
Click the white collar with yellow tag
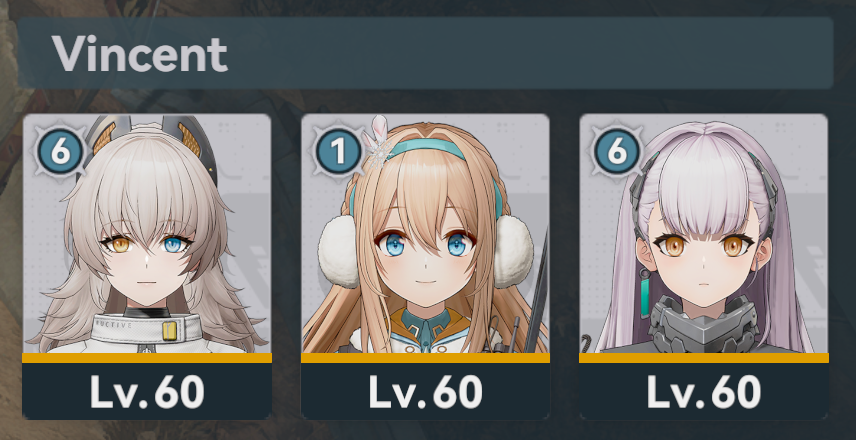coord(146,329)
